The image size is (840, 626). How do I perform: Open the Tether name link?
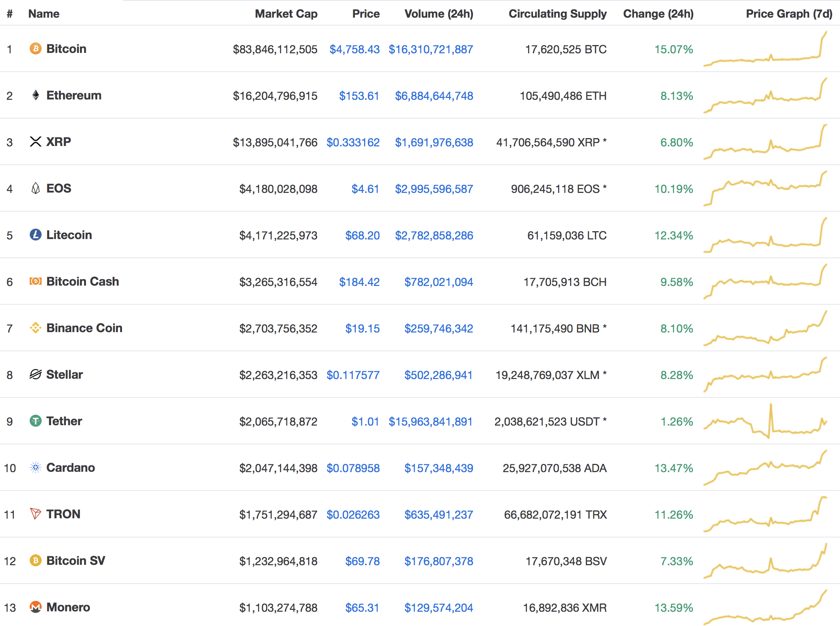64,421
